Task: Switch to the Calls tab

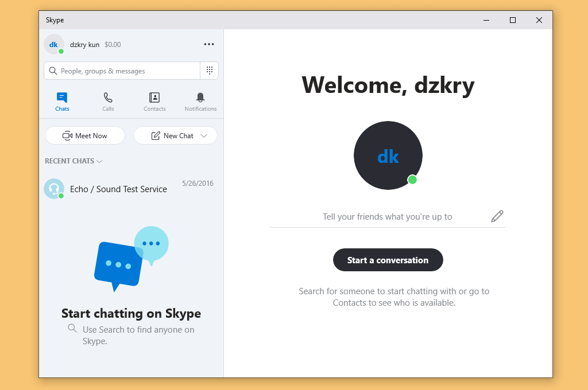Action: (108, 102)
